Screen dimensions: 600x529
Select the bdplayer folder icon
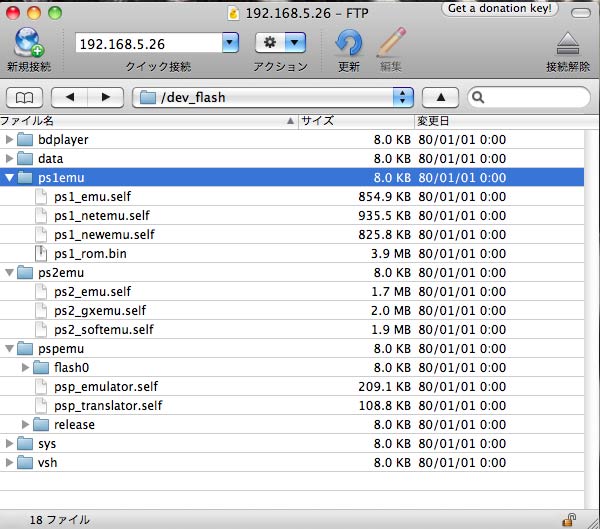click(25, 139)
